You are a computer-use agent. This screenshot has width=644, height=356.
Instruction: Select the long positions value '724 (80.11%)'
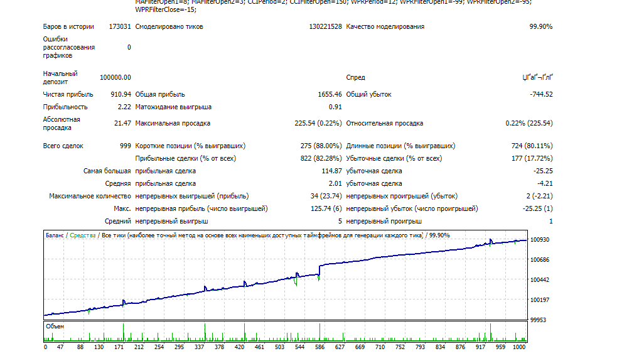pos(532,146)
